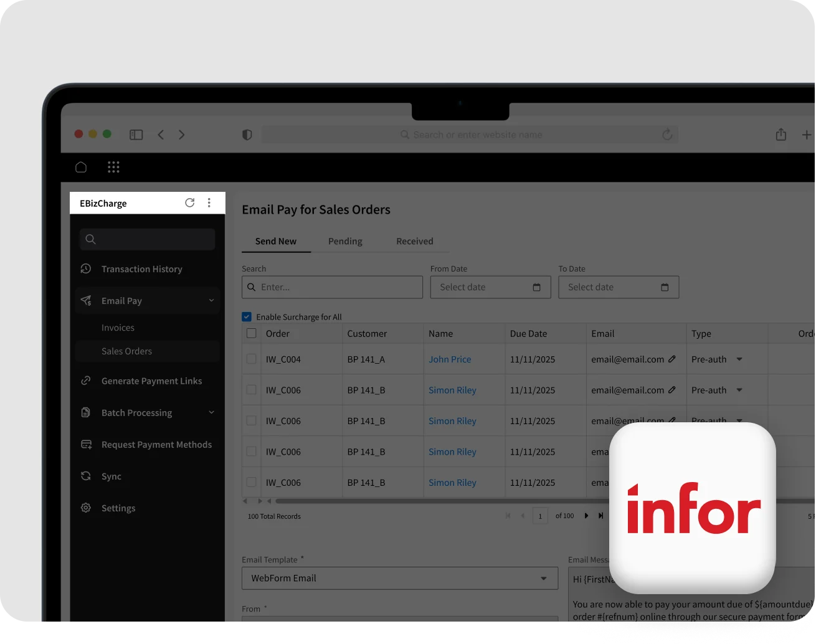Switch to the Received tab
This screenshot has height=644, width=816.
415,241
